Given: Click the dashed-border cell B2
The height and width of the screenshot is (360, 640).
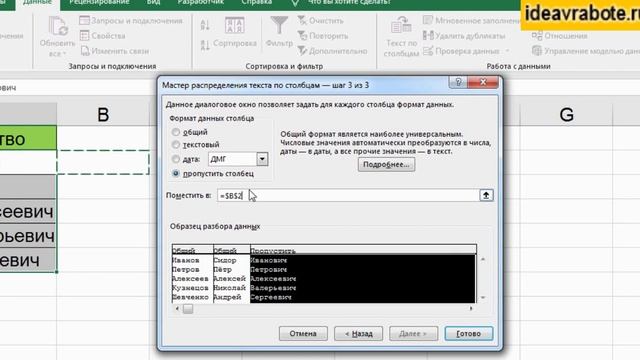Looking at the screenshot, I should click(x=103, y=162).
